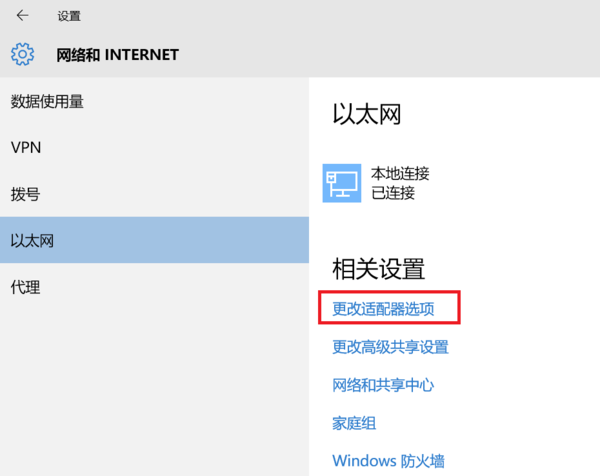Image resolution: width=600 pixels, height=476 pixels.
Task: Select the 本地连接 connection name
Action: coord(400,173)
